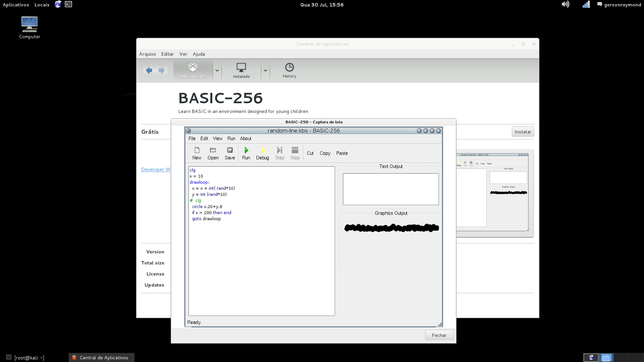Switch to the root@kali terminal taskbar item
This screenshot has height=362, width=644.
click(25, 358)
